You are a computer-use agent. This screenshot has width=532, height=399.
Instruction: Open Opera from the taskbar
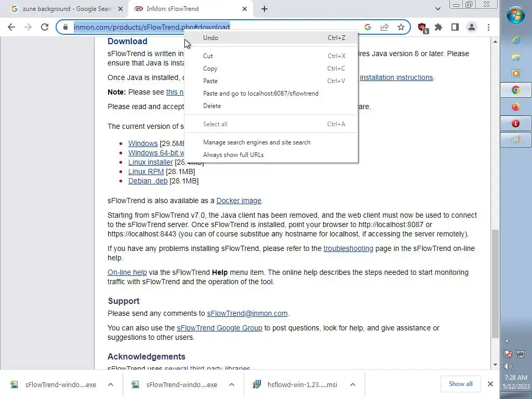(516, 123)
